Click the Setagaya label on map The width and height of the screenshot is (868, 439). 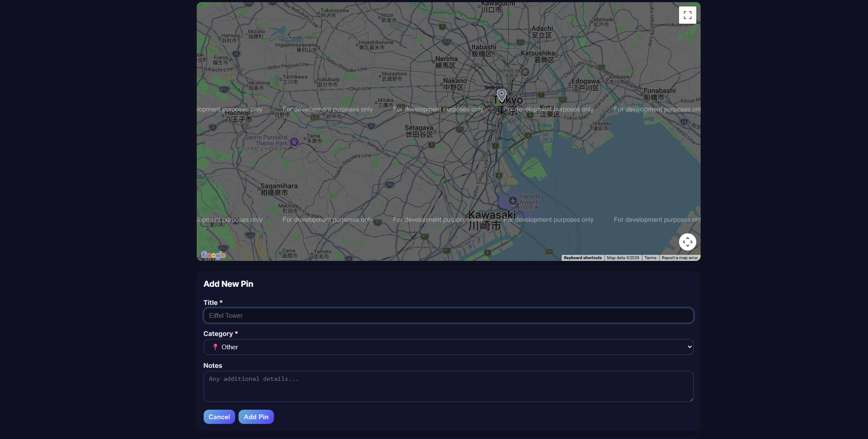tap(419, 131)
